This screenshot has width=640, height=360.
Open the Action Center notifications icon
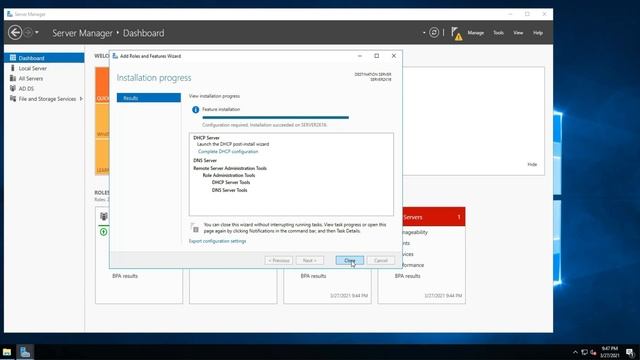630,352
